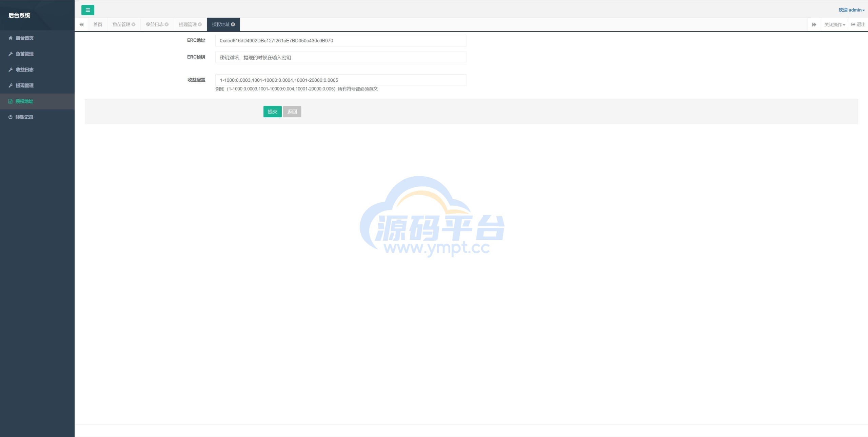Open 提现管理 in the sidebar
This screenshot has width=868, height=437.
[x=37, y=85]
